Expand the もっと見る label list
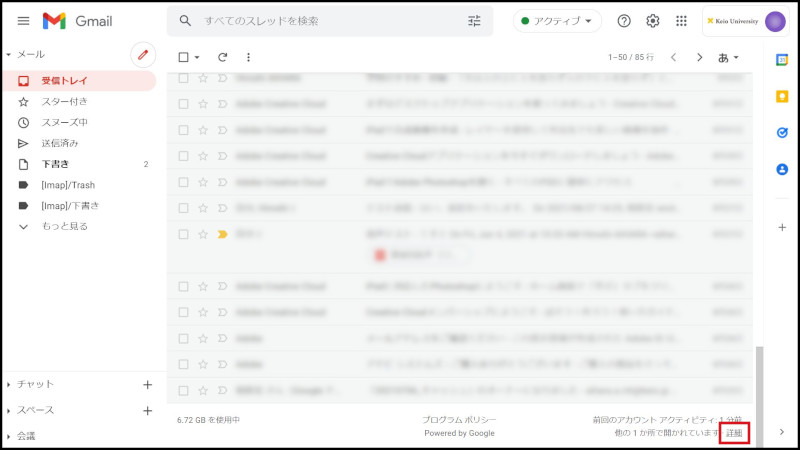Screen dimensions: 800x450 [x=64, y=226]
